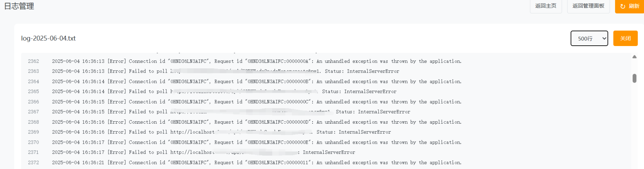Screen dimensions: 644x169
Task: Click the refresh icon in 刷新 button
Action: coord(623,6)
